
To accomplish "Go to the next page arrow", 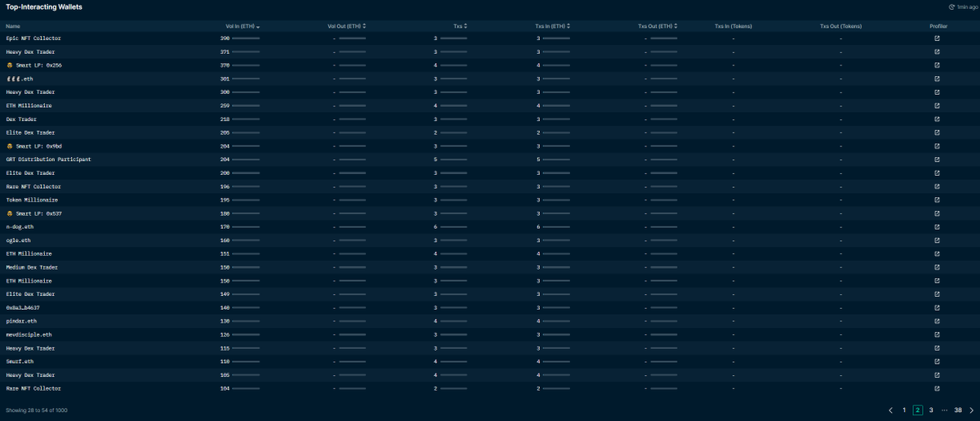I will (971, 410).
